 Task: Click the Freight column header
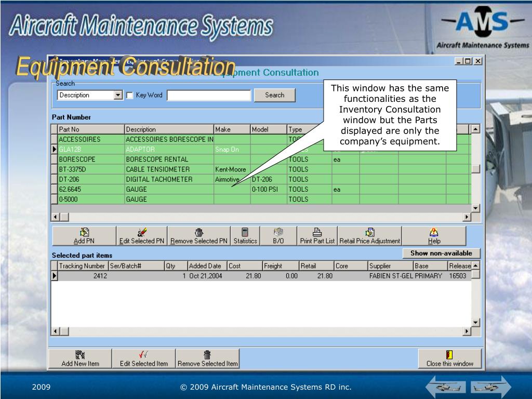(281, 265)
